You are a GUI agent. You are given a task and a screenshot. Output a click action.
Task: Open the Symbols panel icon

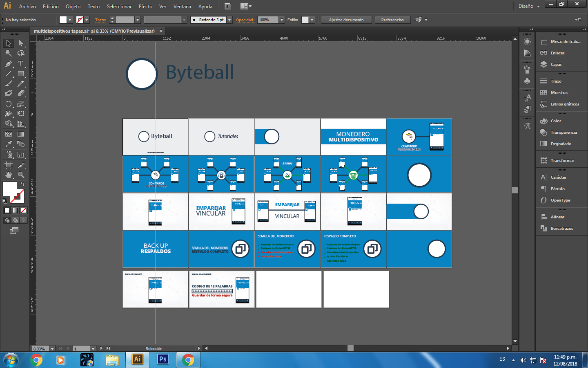[527, 81]
